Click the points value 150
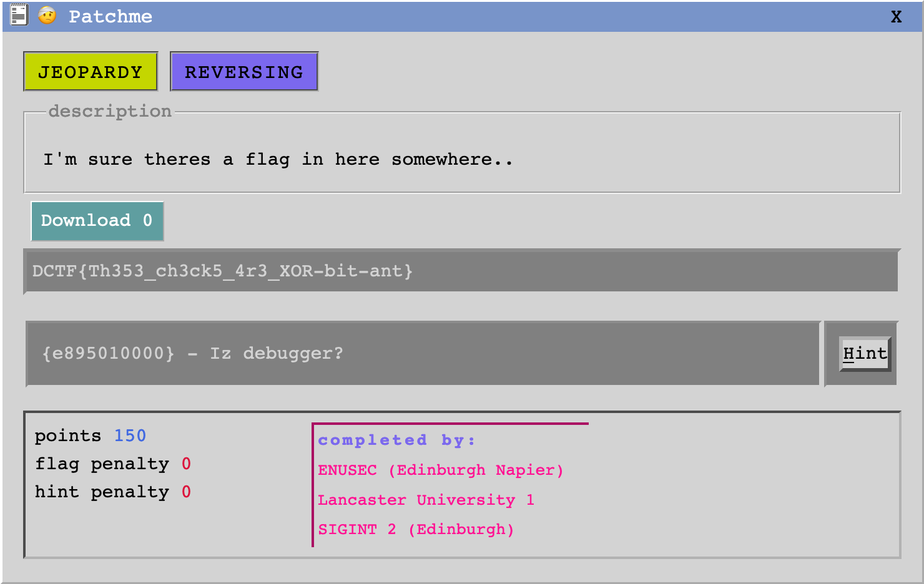Image resolution: width=924 pixels, height=584 pixels. click(130, 436)
